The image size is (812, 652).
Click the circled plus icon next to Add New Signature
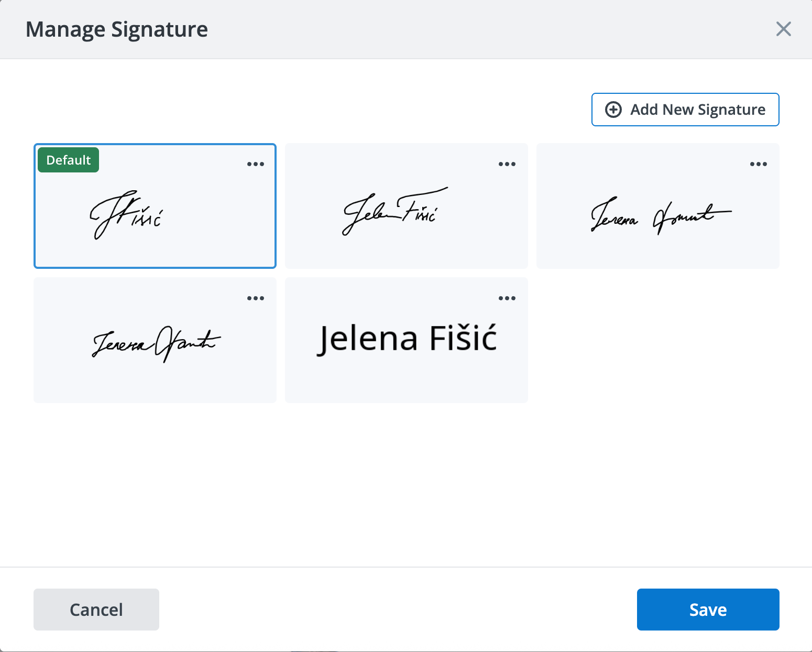(x=613, y=110)
